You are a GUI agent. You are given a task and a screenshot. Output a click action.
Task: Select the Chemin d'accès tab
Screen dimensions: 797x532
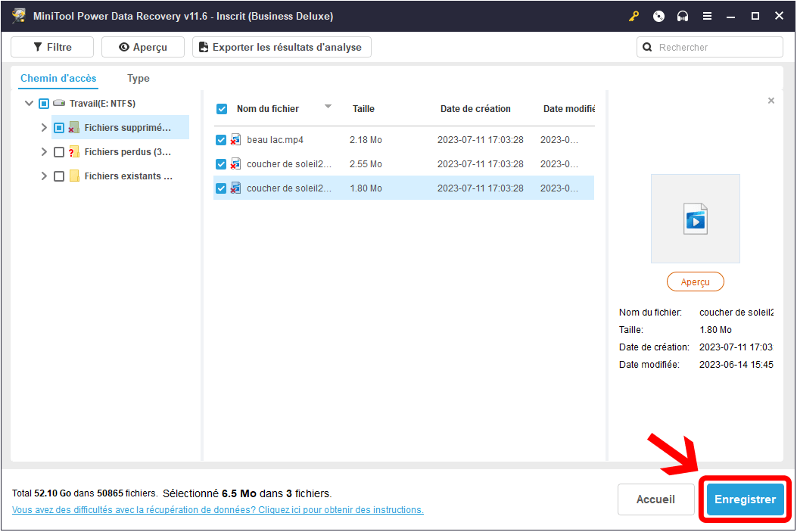tap(58, 79)
